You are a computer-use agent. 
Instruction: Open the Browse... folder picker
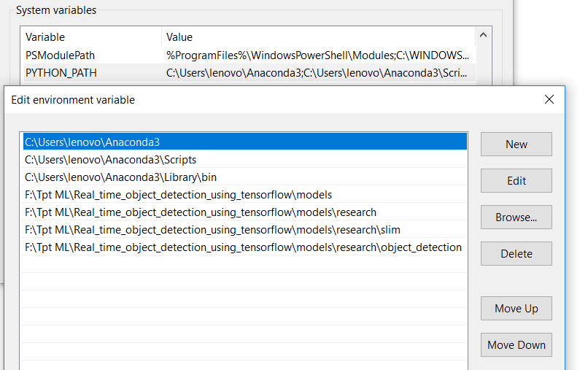tap(516, 217)
